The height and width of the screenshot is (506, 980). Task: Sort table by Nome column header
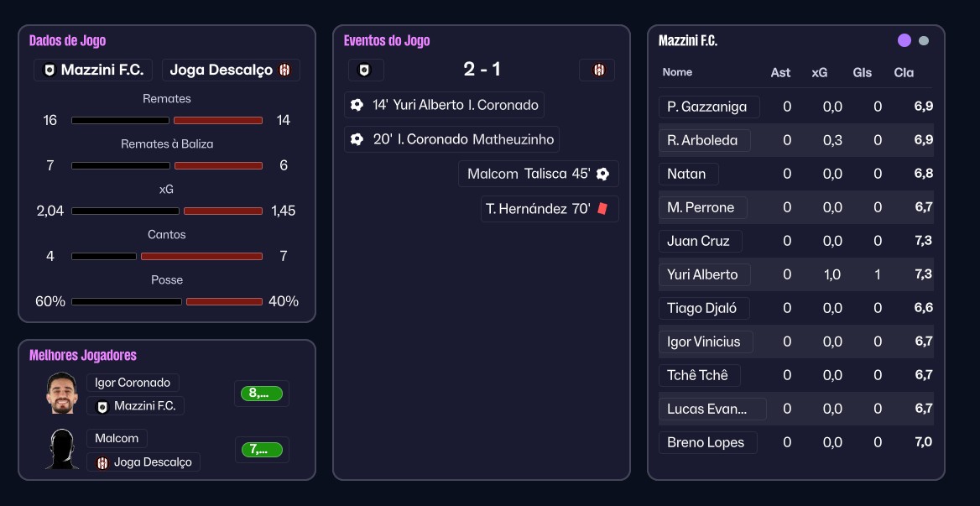coord(677,72)
